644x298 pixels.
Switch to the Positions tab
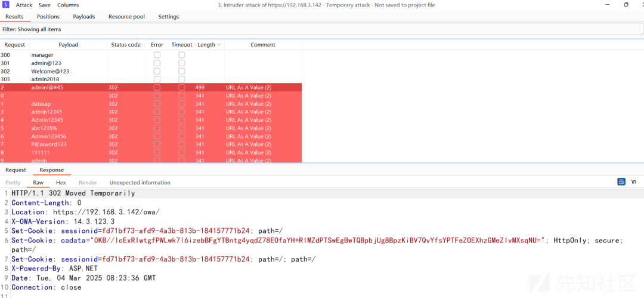coord(48,17)
